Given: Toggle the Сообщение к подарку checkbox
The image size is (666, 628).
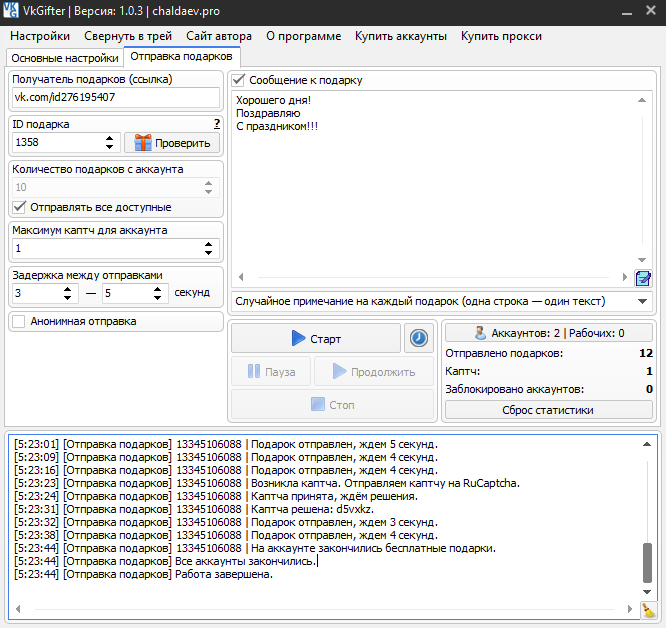Looking at the screenshot, I should coord(238,80).
